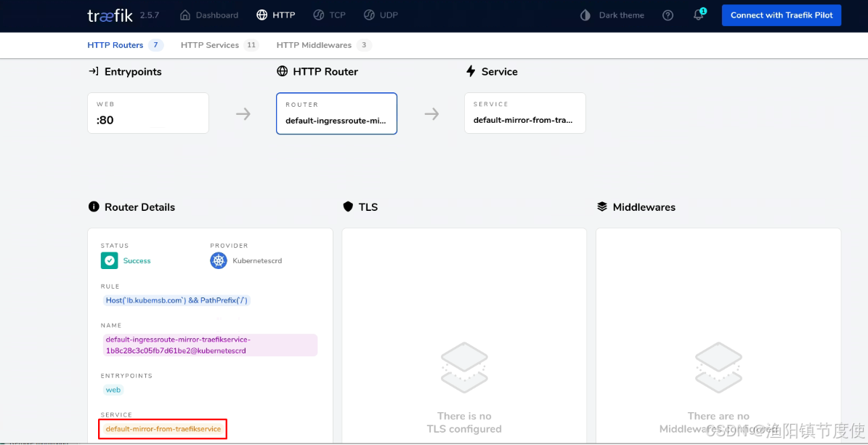
Task: Click Connect with Traefik Pilot button
Action: [781, 15]
